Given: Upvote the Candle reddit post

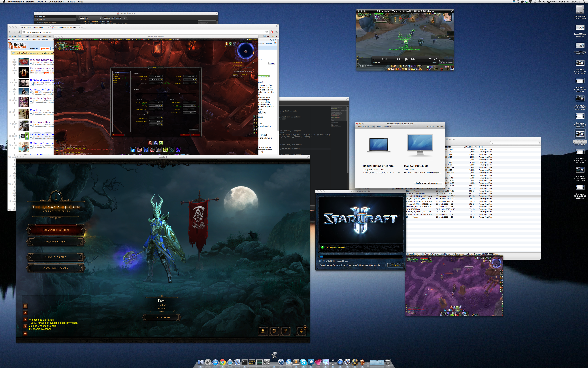Looking at the screenshot, I should click(x=15, y=110).
